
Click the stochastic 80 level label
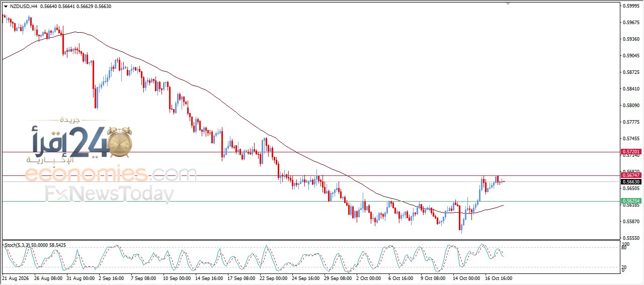(625, 247)
